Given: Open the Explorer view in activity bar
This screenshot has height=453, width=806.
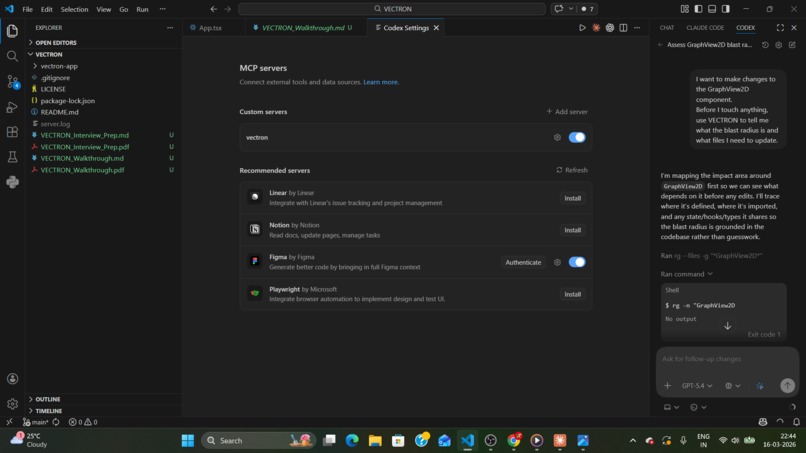Looking at the screenshot, I should (x=12, y=31).
